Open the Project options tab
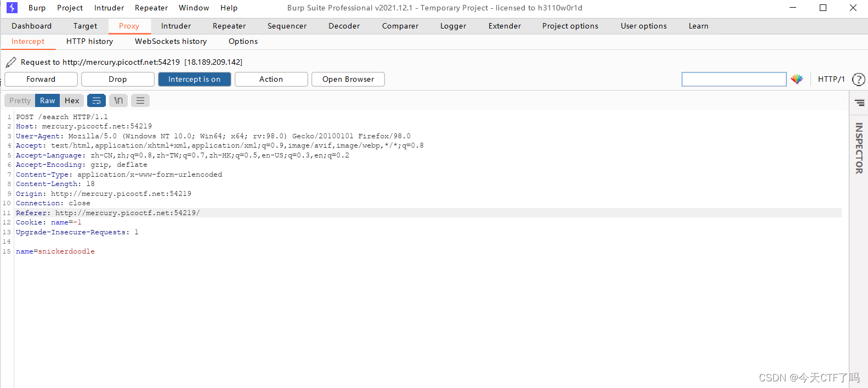 (x=570, y=26)
